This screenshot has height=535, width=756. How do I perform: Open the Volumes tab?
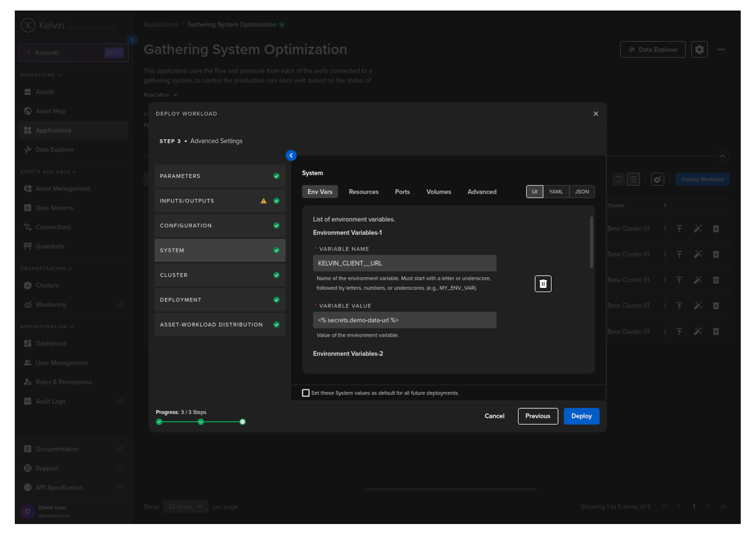(438, 192)
